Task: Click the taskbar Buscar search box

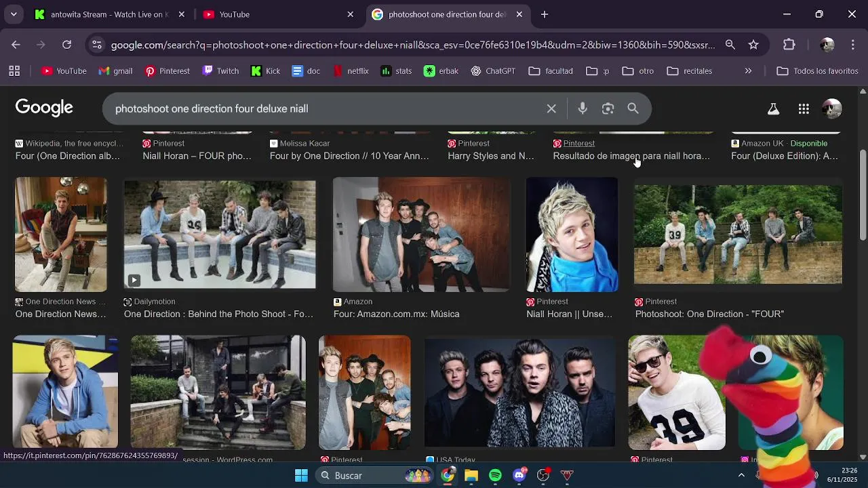Action: [375, 475]
